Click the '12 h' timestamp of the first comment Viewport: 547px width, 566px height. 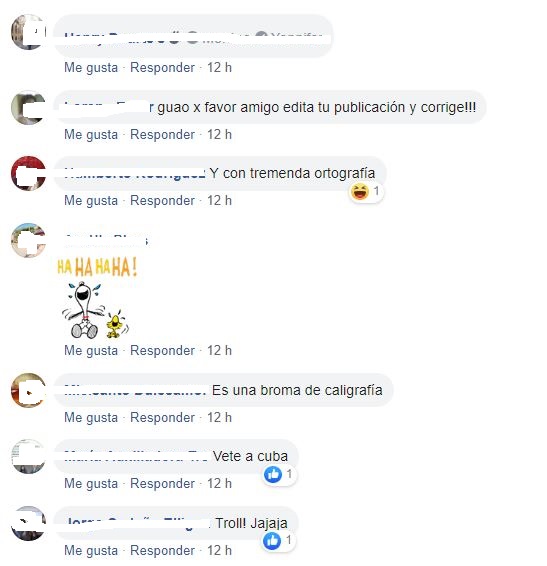pyautogui.click(x=219, y=68)
